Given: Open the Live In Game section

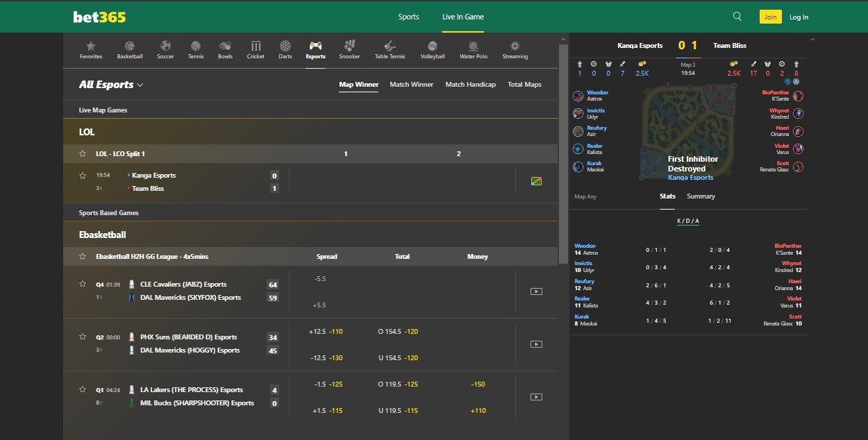Looking at the screenshot, I should point(463,17).
